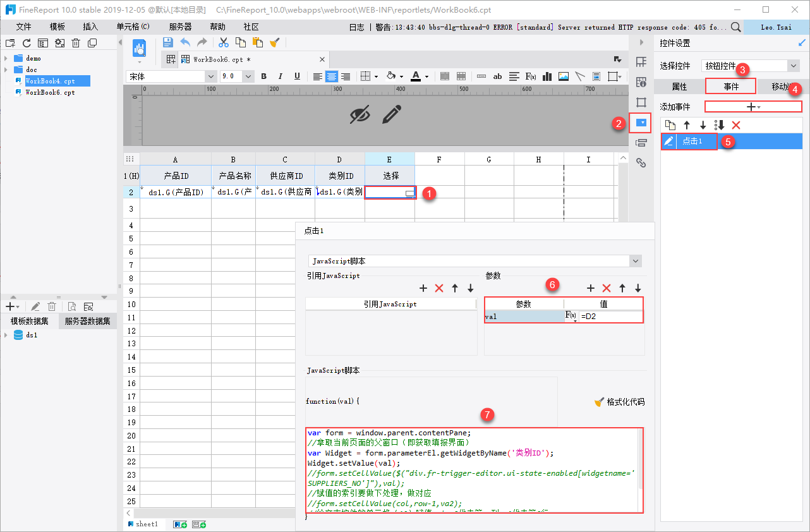Select the 点击1 event entry
This screenshot has width=810, height=532.
click(732, 141)
